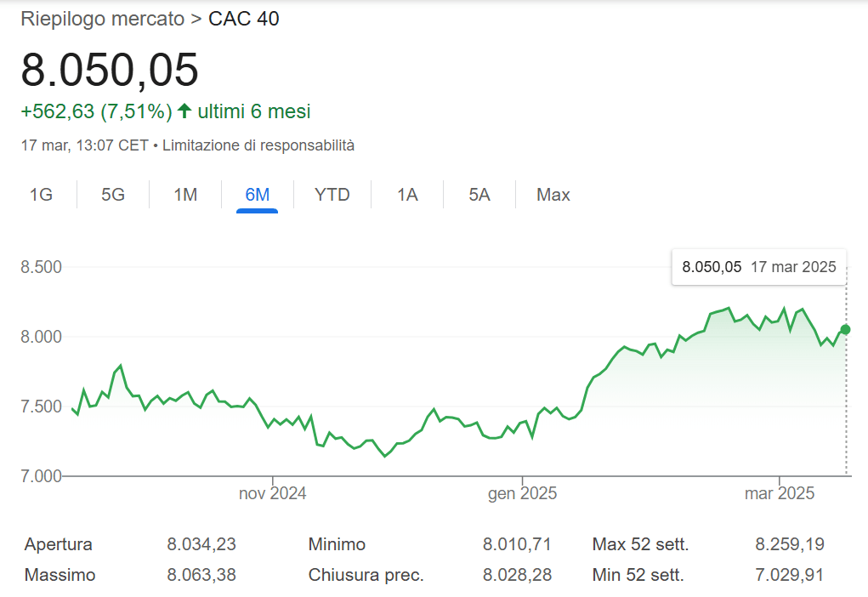The width and height of the screenshot is (868, 597).
Task: Open the 1M chart view
Action: click(x=184, y=195)
